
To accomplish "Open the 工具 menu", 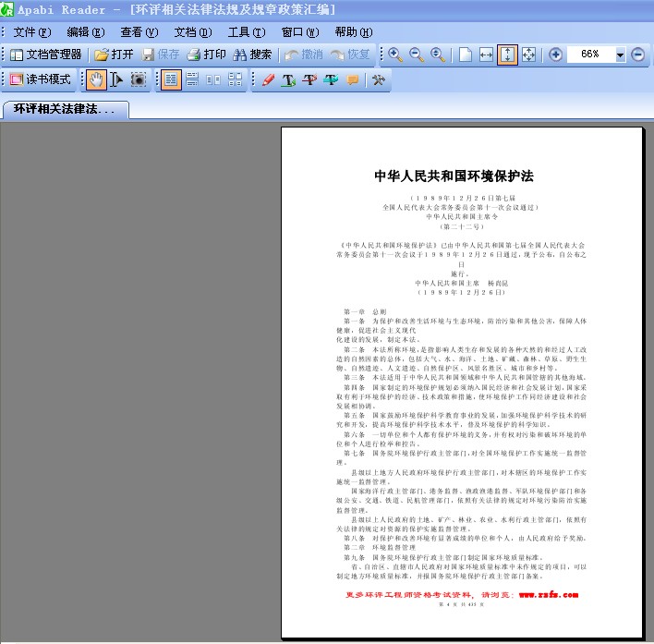I will (247, 32).
